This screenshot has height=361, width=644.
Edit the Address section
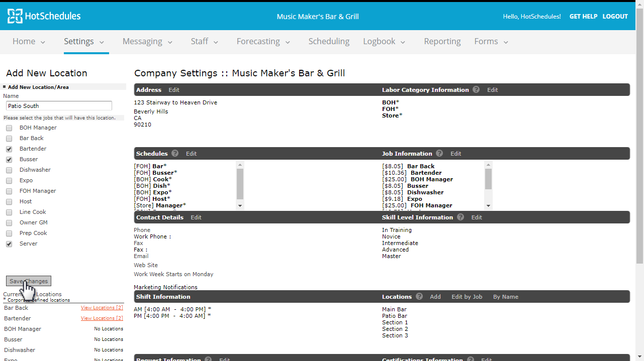pos(174,90)
